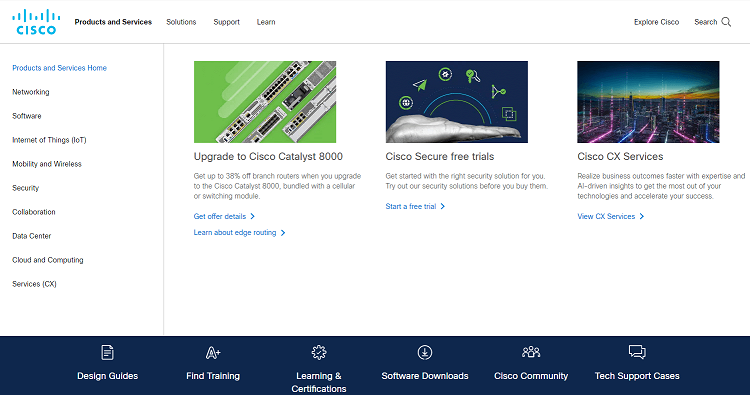Click the Learn about edge routing link
This screenshot has width=750, height=395.
(235, 232)
